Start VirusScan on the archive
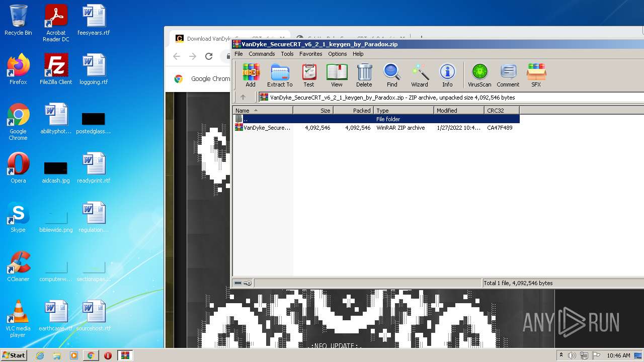The width and height of the screenshot is (644, 362). (x=479, y=75)
